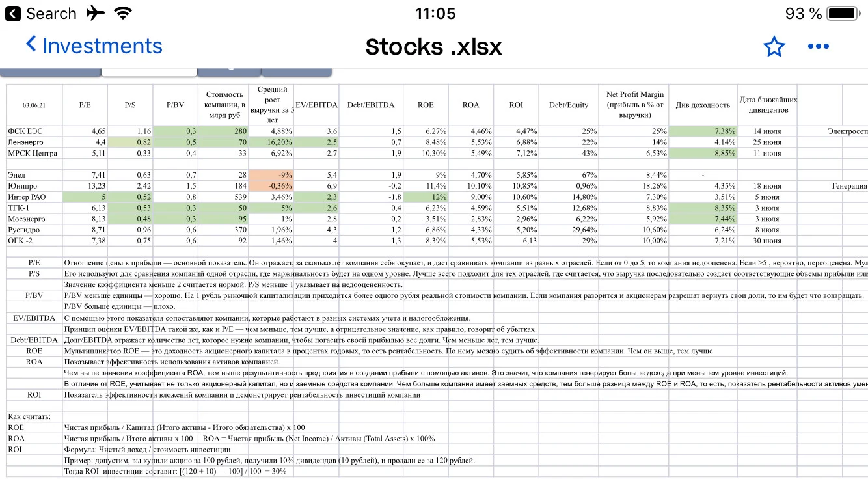Select the Мосэнерго company name cell
This screenshot has height=488, width=868.
pos(35,219)
